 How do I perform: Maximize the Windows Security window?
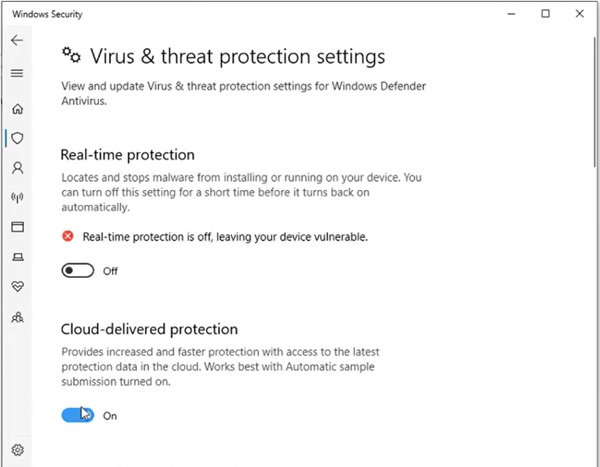(x=546, y=13)
